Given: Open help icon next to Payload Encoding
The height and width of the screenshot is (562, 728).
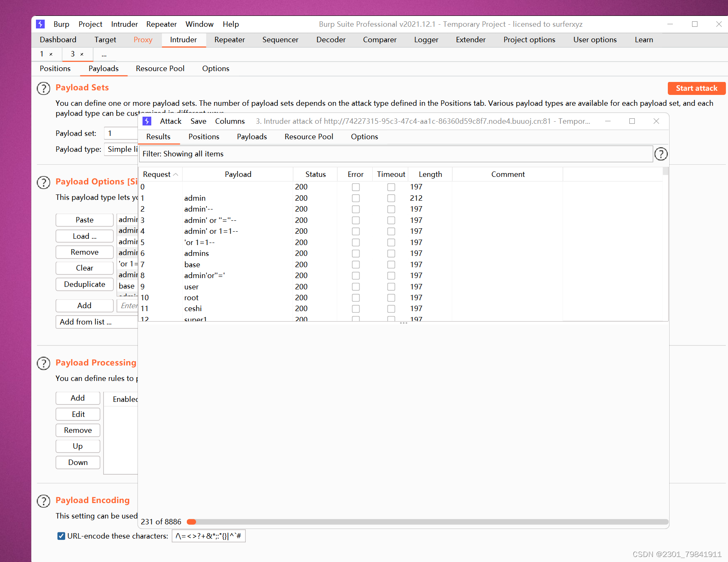Looking at the screenshot, I should click(x=43, y=501).
